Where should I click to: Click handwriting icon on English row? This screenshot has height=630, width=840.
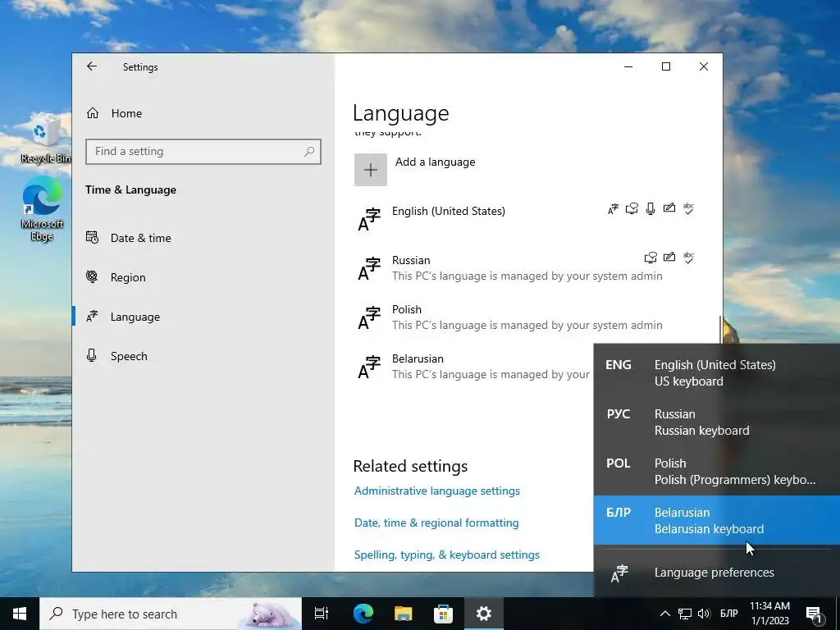pyautogui.click(x=669, y=208)
